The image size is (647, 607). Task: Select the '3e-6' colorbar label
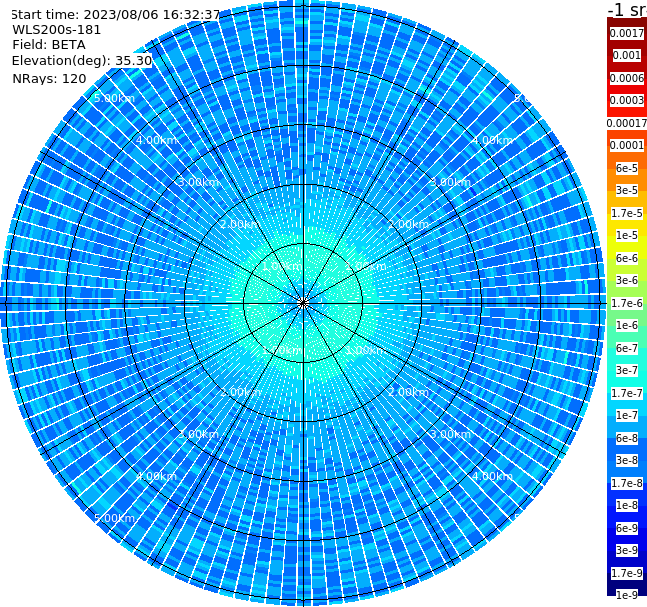[627, 280]
